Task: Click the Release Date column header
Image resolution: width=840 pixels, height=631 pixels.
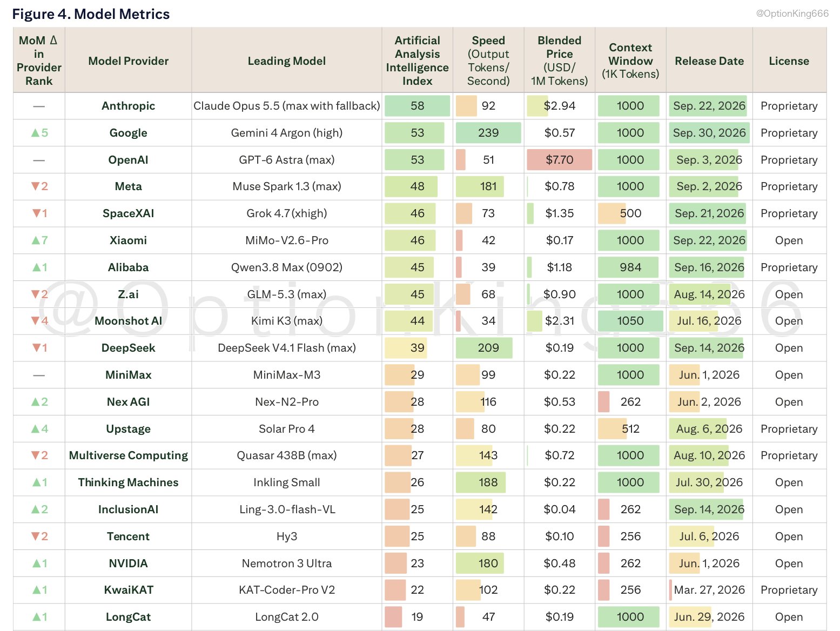Action: click(x=709, y=61)
